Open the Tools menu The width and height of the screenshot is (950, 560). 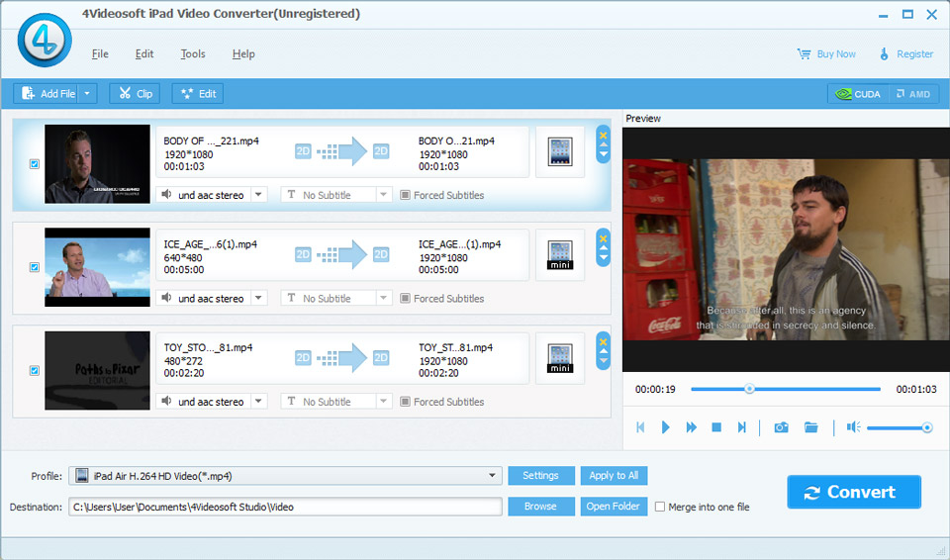point(193,54)
